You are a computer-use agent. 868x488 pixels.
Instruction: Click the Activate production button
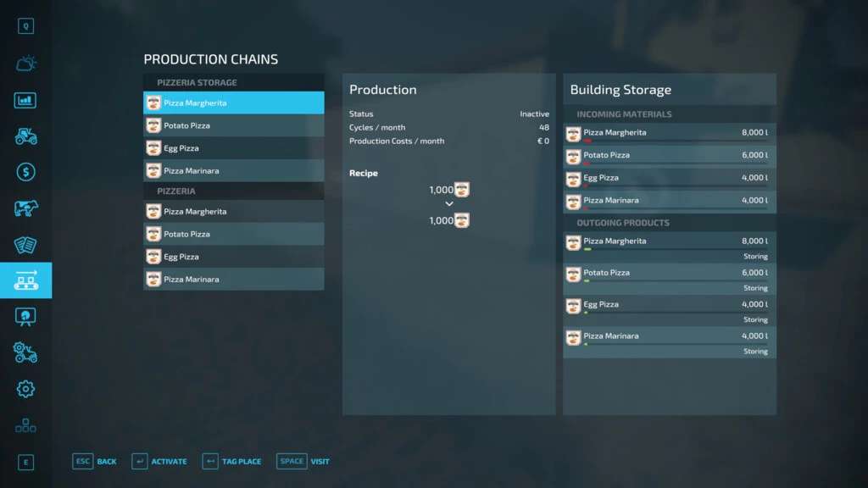pyautogui.click(x=159, y=462)
